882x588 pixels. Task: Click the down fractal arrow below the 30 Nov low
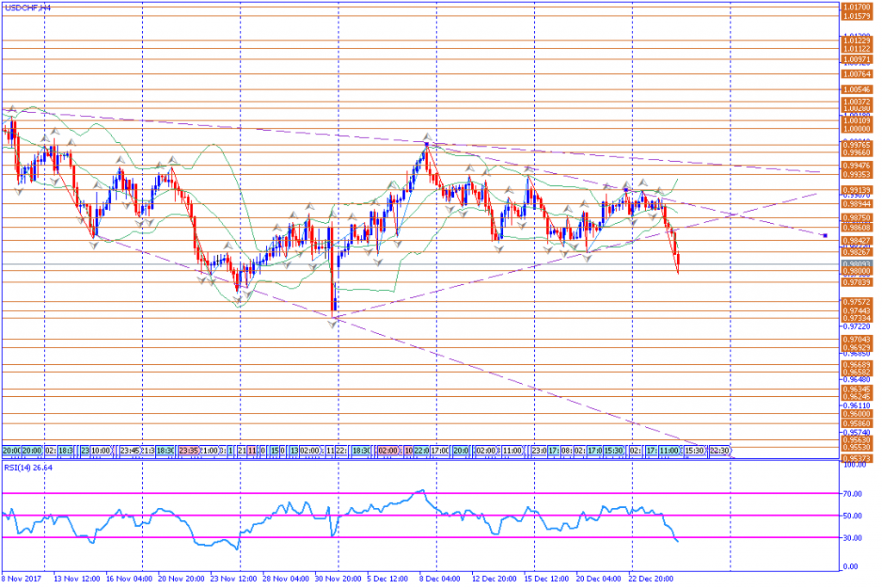pos(332,323)
